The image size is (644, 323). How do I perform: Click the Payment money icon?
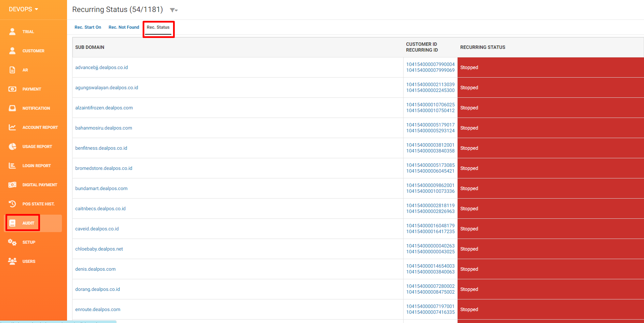click(12, 89)
